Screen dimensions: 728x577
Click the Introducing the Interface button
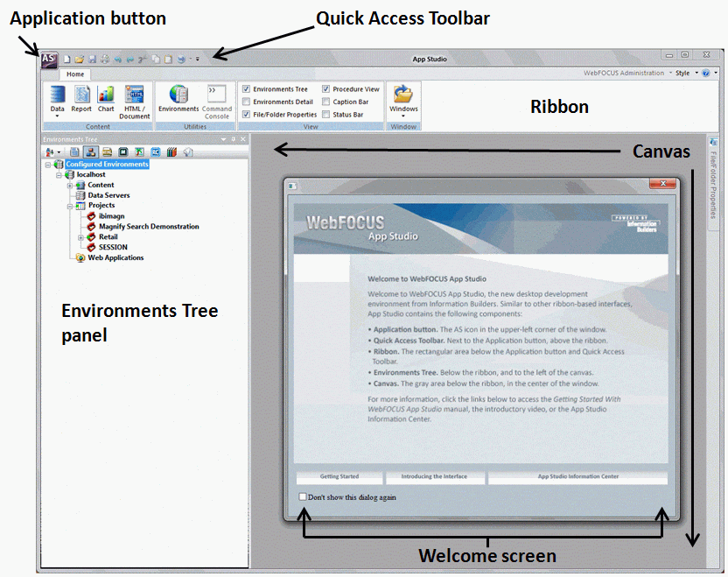click(x=434, y=476)
